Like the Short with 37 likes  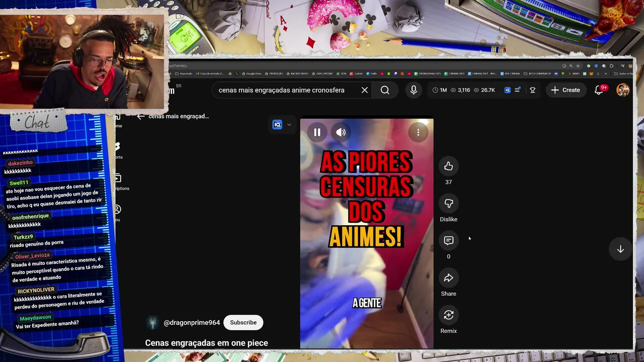click(x=449, y=166)
